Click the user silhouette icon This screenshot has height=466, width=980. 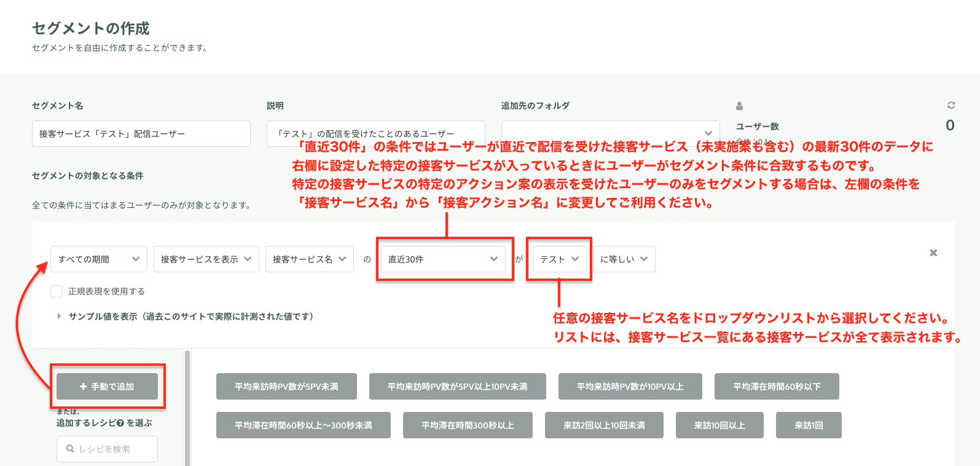(739, 106)
